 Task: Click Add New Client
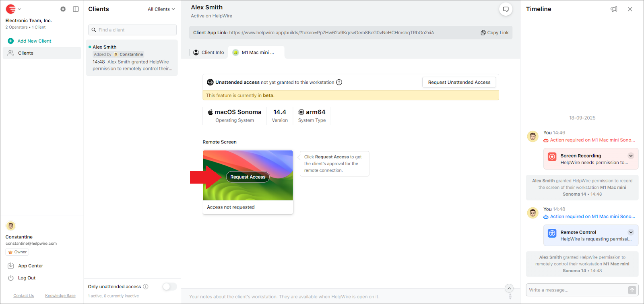coord(30,41)
